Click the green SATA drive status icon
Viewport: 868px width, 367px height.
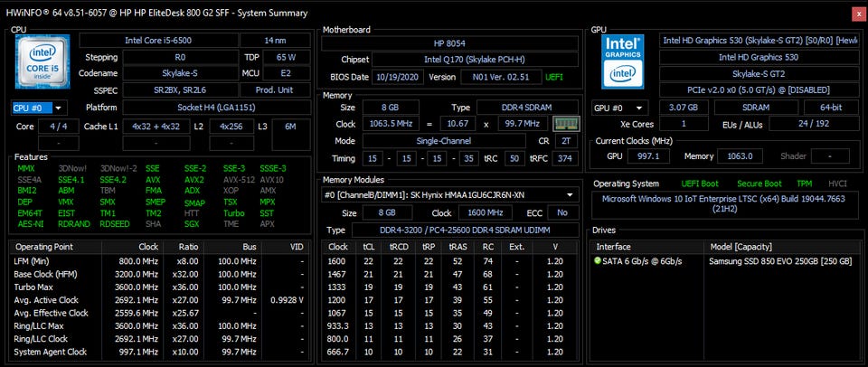pyautogui.click(x=598, y=260)
